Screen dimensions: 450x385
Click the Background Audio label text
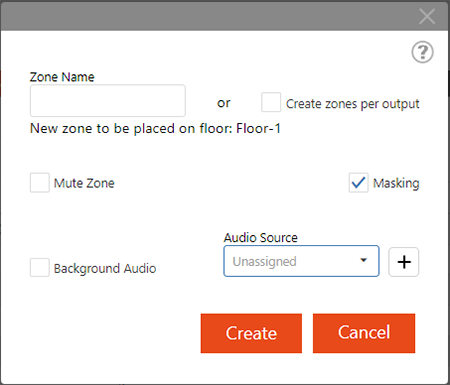105,269
